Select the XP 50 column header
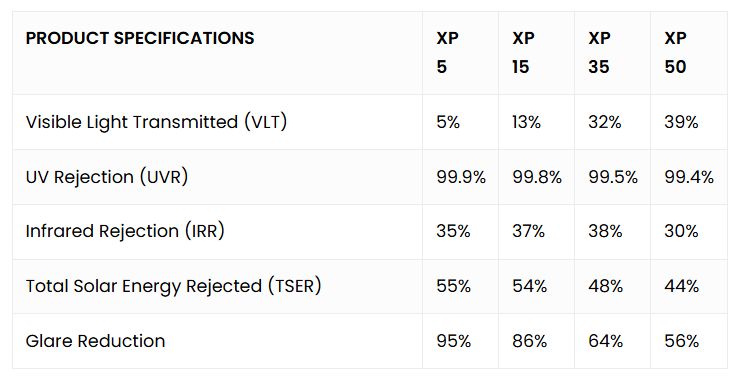The width and height of the screenshot is (741, 380). coord(675,52)
